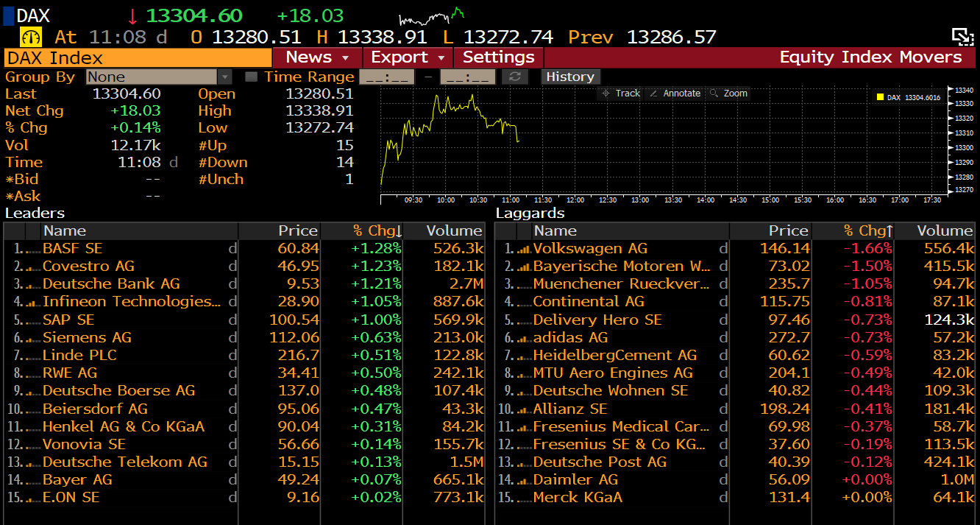Click the end time field of Time Range
Viewport: 980px width, 525px height.
point(468,77)
